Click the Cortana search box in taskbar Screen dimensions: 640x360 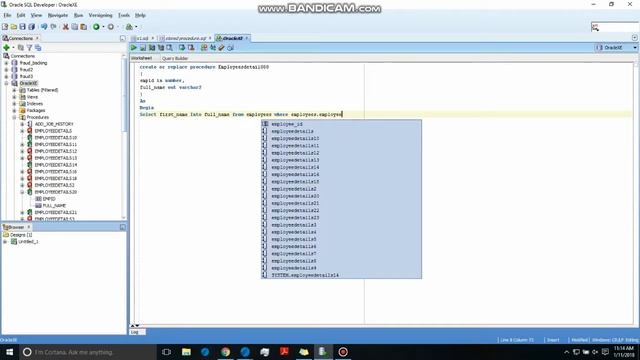pos(88,352)
